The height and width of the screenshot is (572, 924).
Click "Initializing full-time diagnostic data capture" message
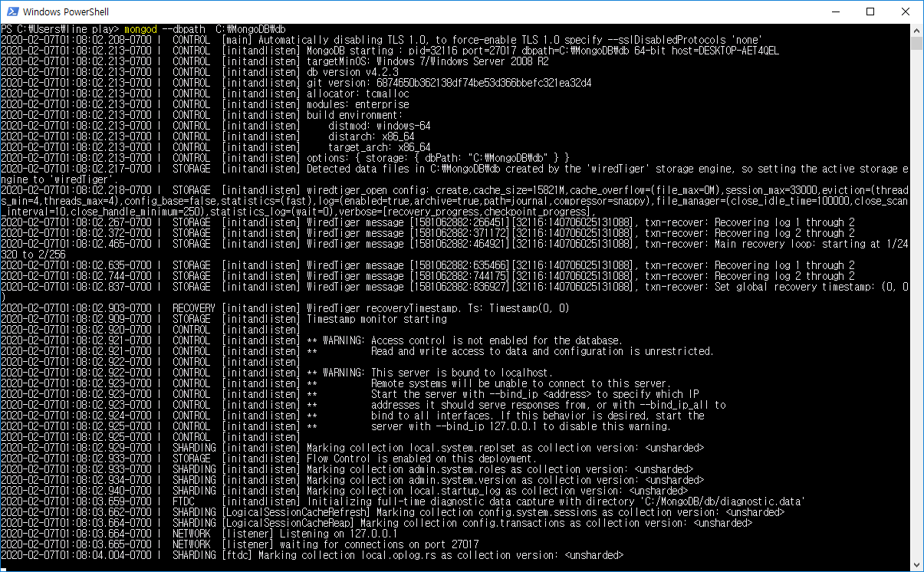click(555, 501)
